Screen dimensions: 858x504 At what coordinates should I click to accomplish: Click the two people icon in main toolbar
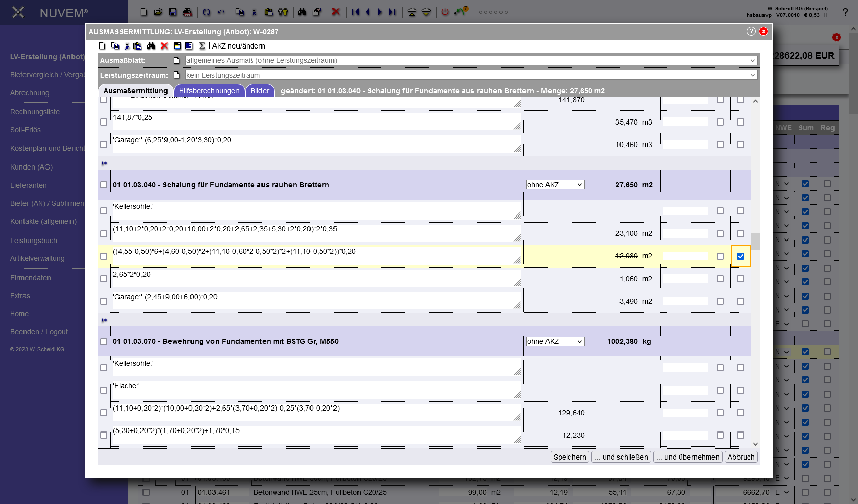pyautogui.click(x=283, y=12)
